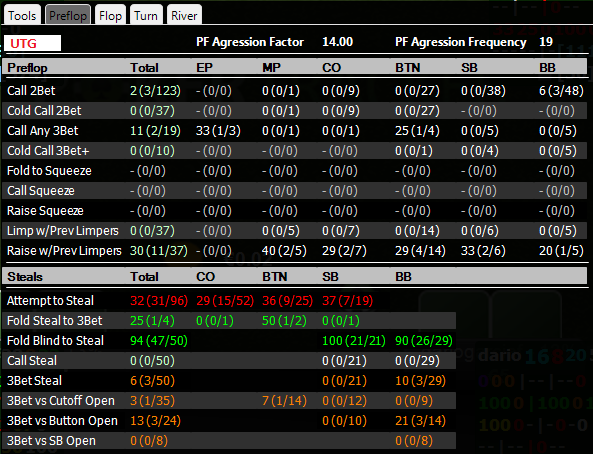Screen dimensions: 593x454
Task: Click PF Agression Frequency value 19
Action: coord(546,42)
